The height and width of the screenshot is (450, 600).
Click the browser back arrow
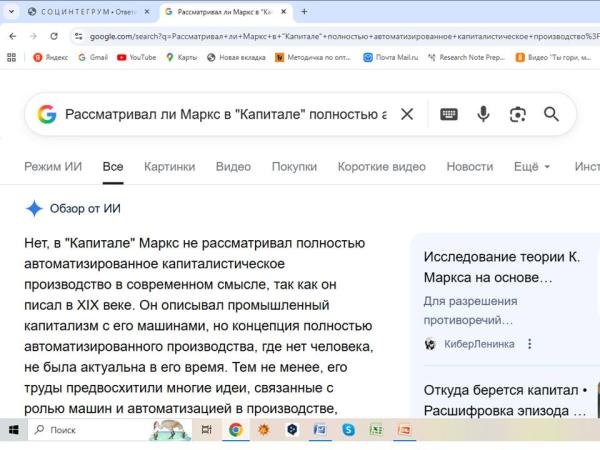pos(13,36)
